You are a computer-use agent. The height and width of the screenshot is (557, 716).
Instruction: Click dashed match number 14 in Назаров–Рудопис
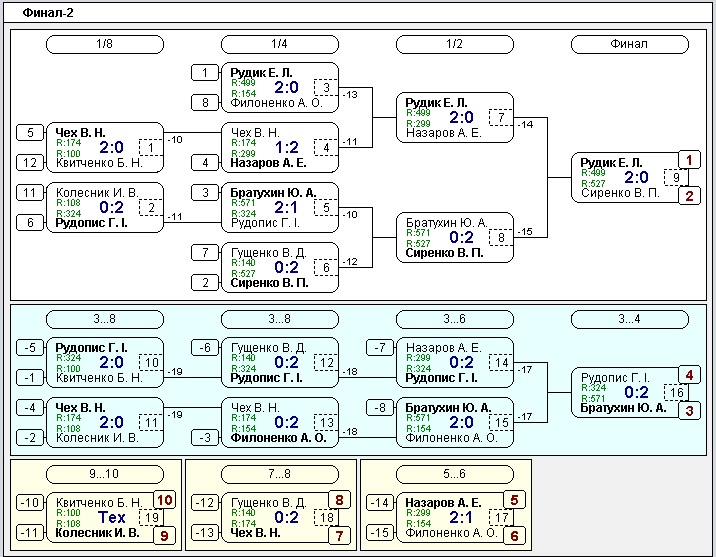[x=501, y=363]
